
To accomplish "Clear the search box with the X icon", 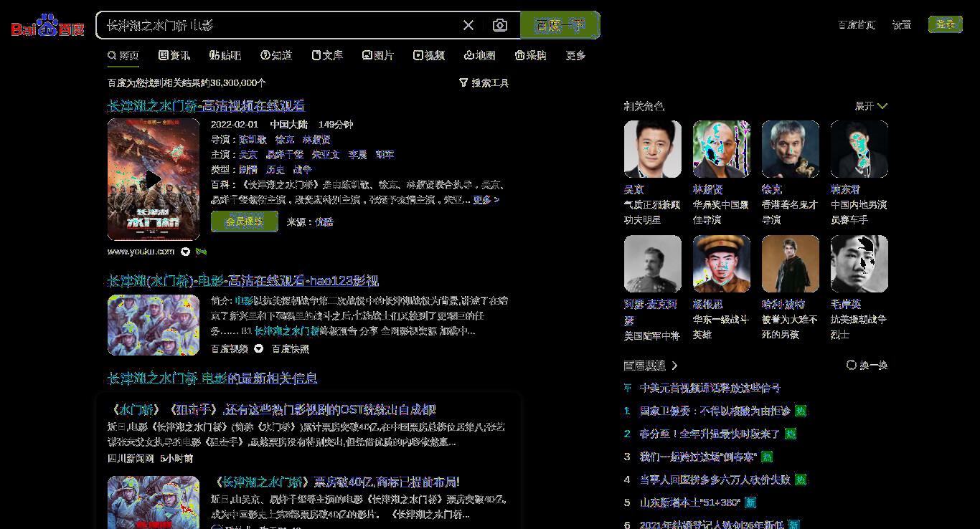I will pyautogui.click(x=468, y=25).
